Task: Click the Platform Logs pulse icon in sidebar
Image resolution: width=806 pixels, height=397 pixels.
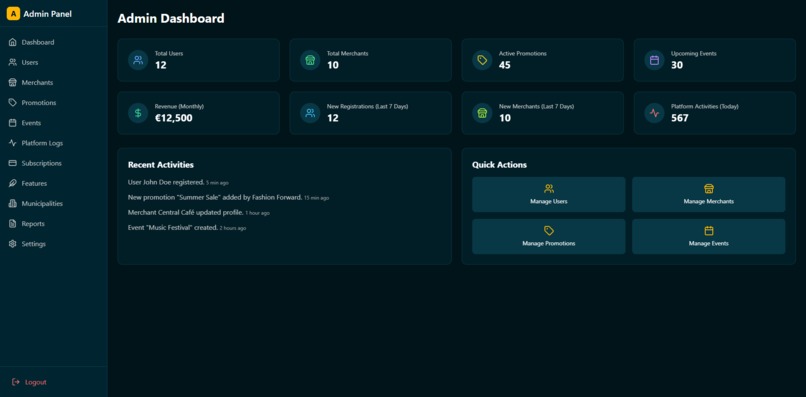Action: (13, 143)
